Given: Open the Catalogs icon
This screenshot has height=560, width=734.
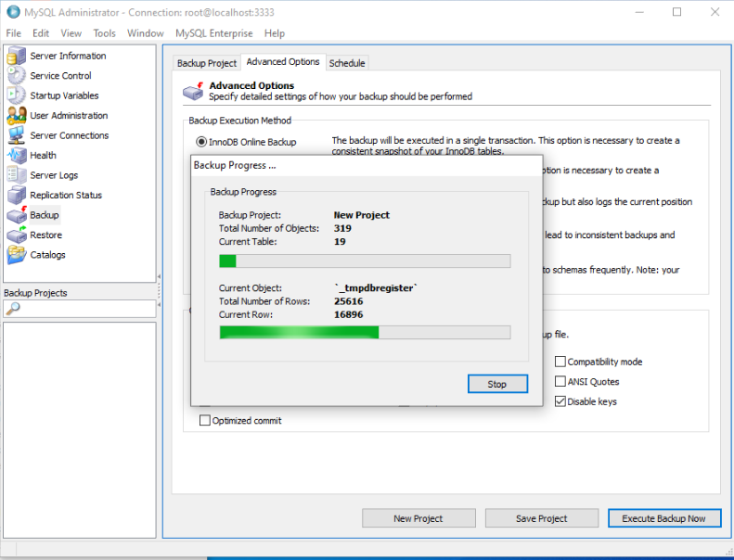Looking at the screenshot, I should 17,255.
